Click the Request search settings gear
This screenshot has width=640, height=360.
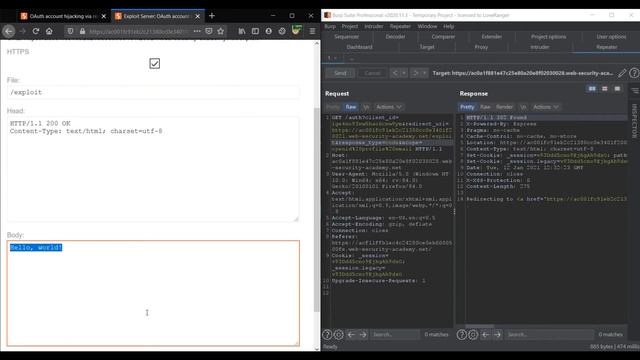338,335
